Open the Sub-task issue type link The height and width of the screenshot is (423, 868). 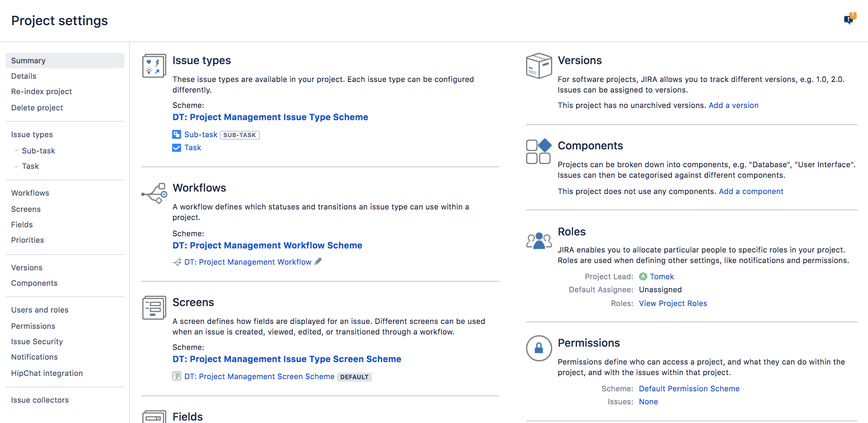click(201, 134)
